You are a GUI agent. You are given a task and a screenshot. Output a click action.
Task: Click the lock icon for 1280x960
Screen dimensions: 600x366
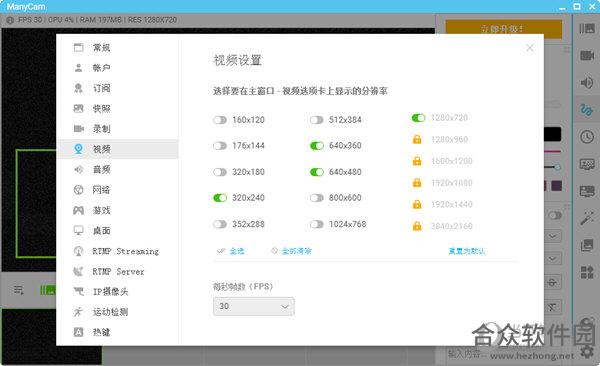(417, 139)
